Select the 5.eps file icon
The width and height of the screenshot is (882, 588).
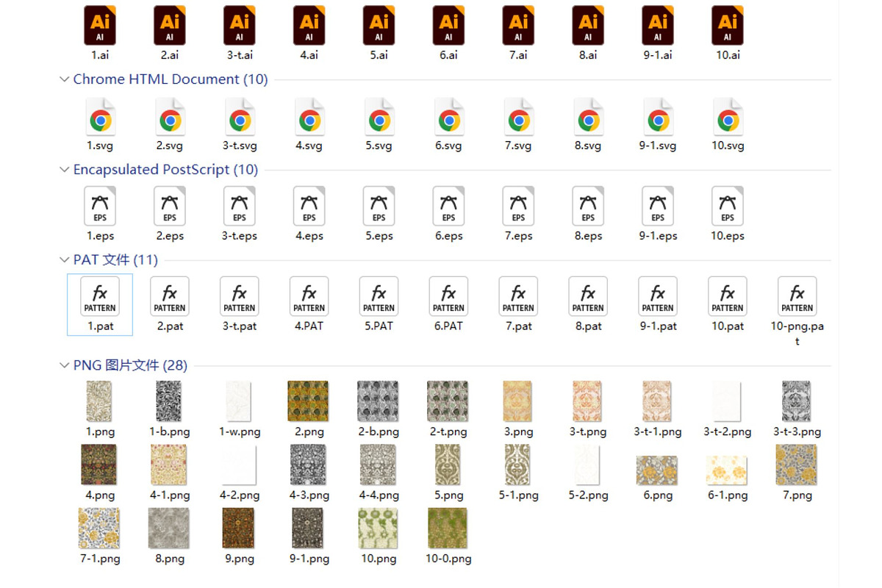pyautogui.click(x=379, y=206)
